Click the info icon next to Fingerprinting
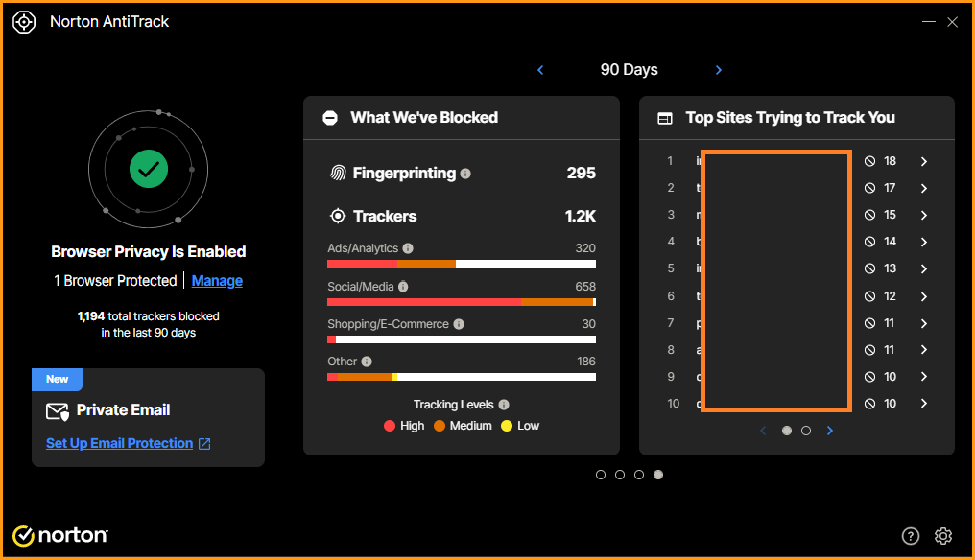This screenshot has height=560, width=975. pyautogui.click(x=465, y=174)
